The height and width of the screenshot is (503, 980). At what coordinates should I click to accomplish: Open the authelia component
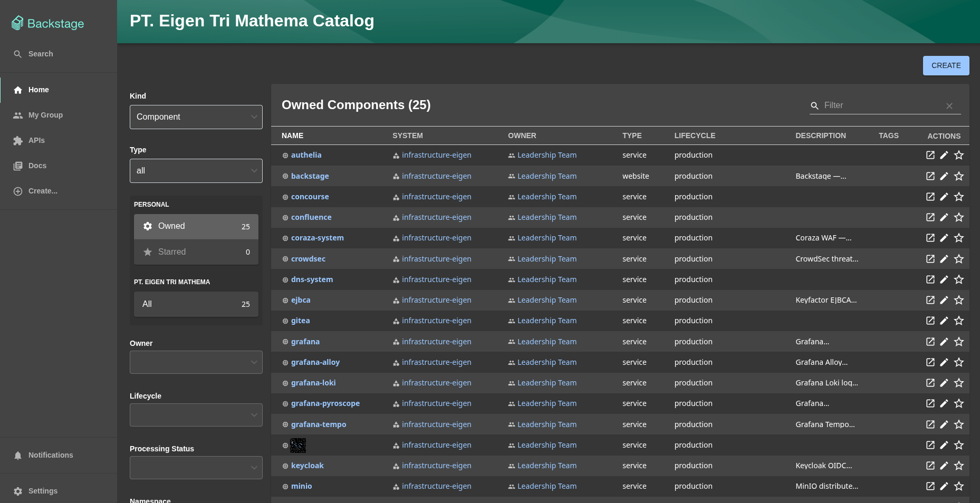coord(306,155)
